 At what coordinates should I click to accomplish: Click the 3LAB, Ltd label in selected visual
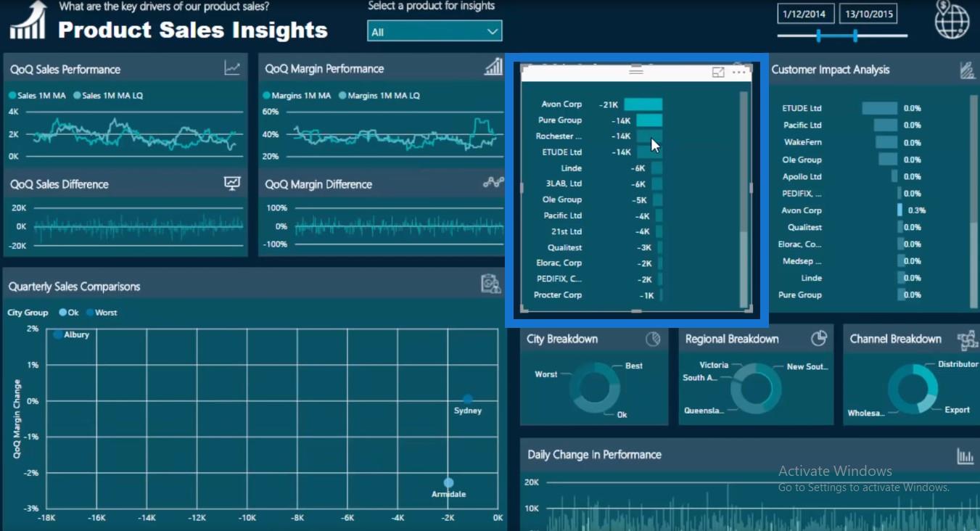coord(564,184)
